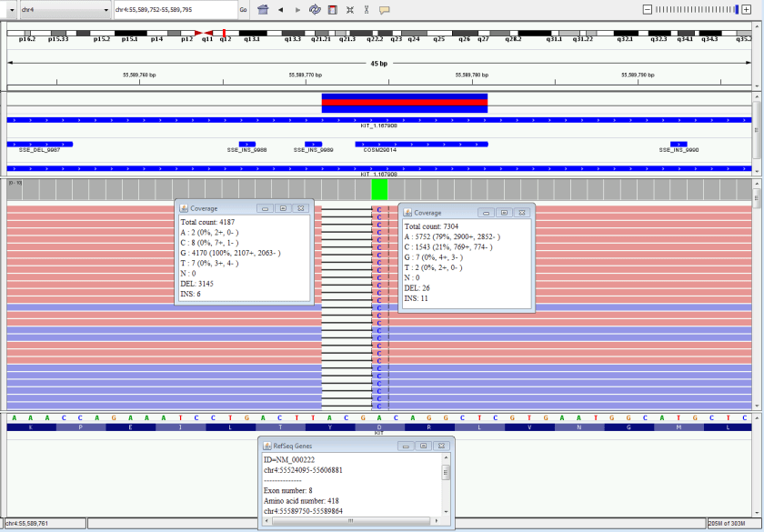Open popup behavior options via yellow speech bubble
The width and height of the screenshot is (764, 532).
point(384,9)
